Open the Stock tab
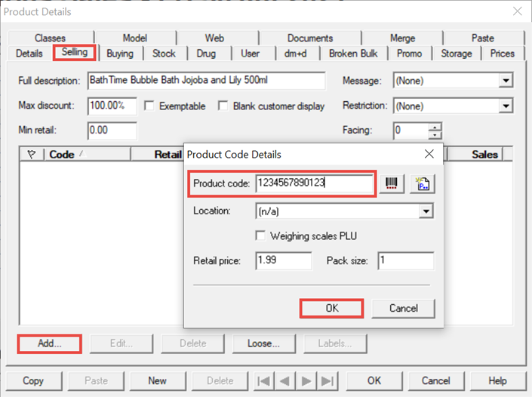The image size is (532, 397). point(164,54)
